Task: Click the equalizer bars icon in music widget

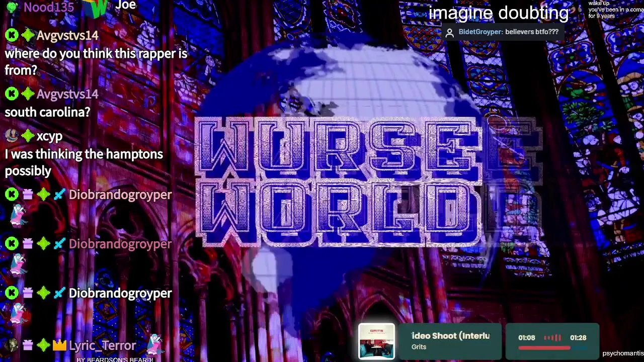Action: pos(552,338)
